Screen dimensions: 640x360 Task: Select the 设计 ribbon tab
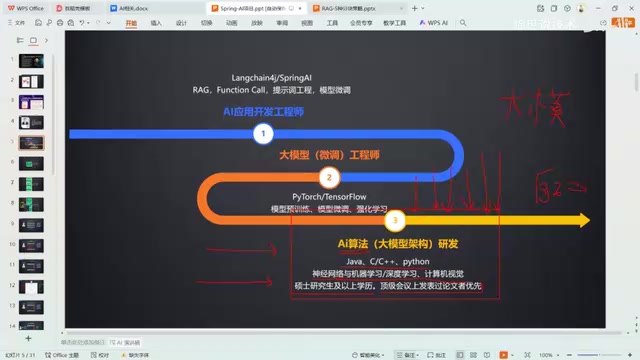point(181,23)
